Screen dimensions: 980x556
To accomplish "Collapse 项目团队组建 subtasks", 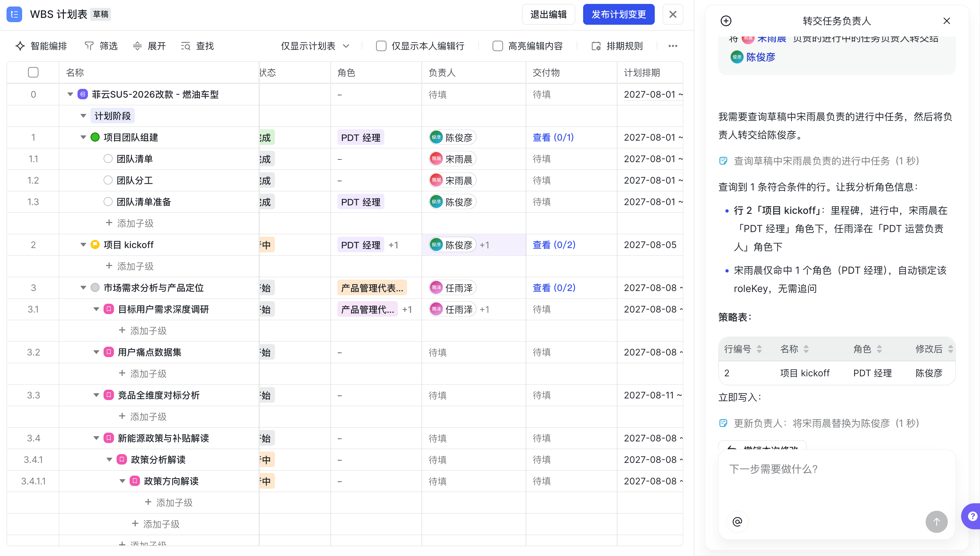I will (83, 137).
